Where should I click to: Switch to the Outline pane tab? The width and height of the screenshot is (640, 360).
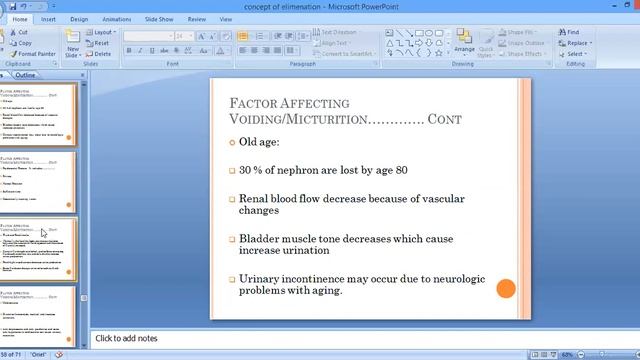click(x=25, y=75)
